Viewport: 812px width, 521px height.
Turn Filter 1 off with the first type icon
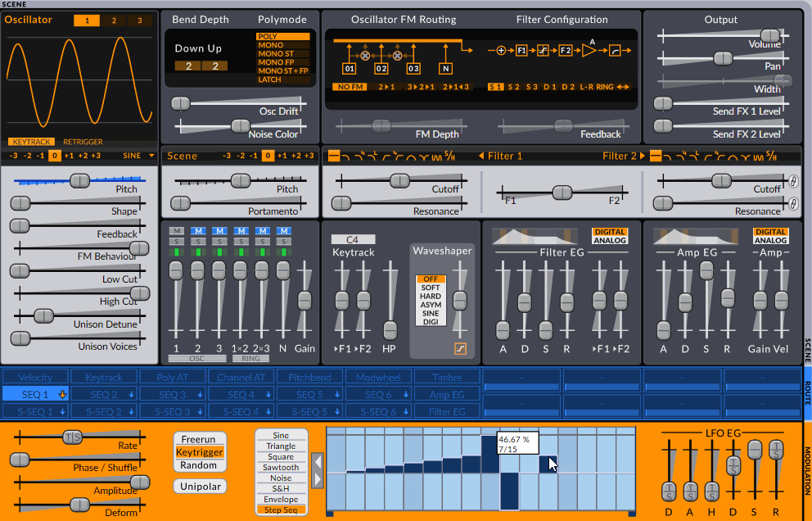point(334,156)
